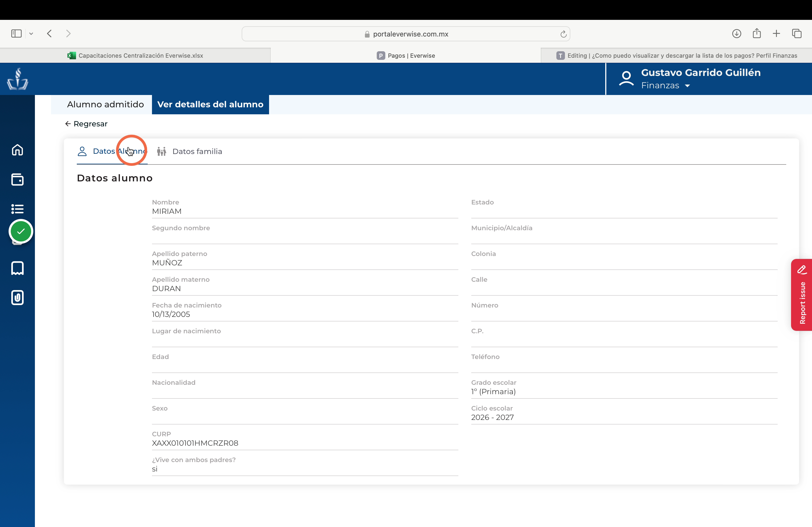Click the user profile avatar icon
The image size is (812, 527).
[x=626, y=79]
